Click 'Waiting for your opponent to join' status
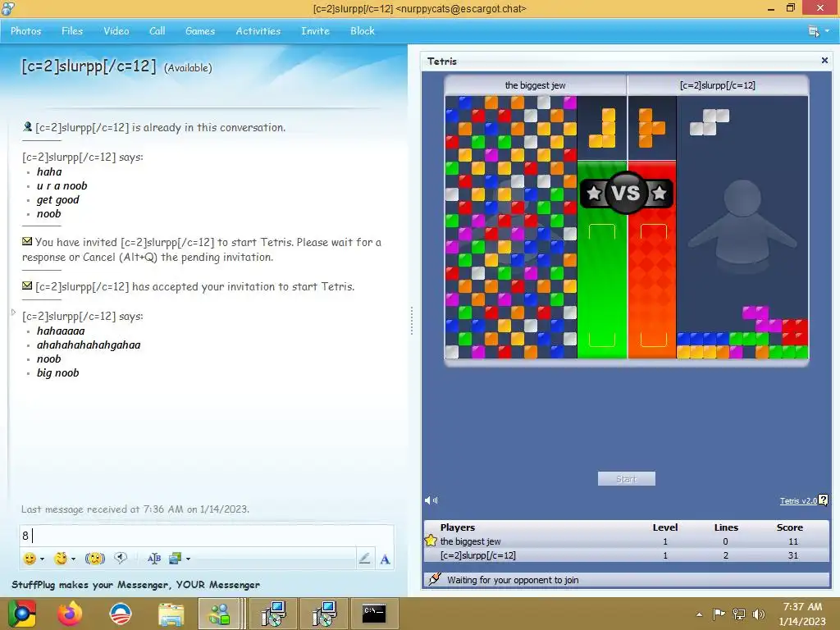The width and height of the screenshot is (840, 630). tap(513, 580)
